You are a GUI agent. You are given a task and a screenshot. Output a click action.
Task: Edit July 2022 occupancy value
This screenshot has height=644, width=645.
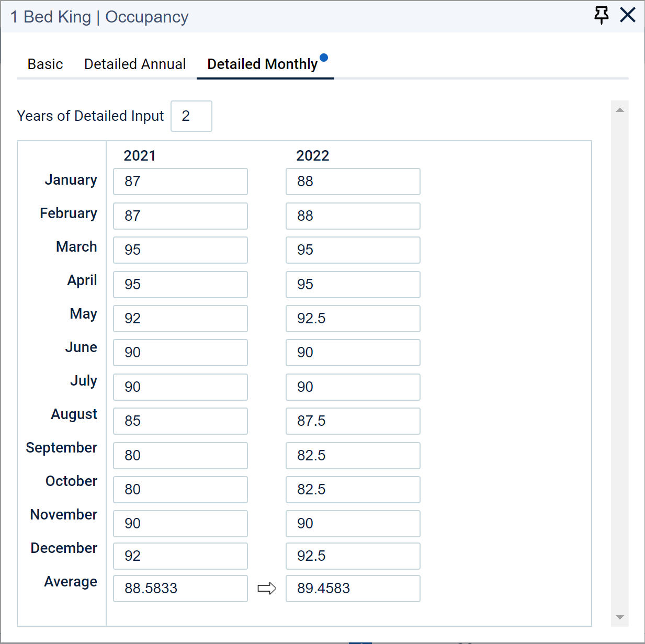point(353,387)
